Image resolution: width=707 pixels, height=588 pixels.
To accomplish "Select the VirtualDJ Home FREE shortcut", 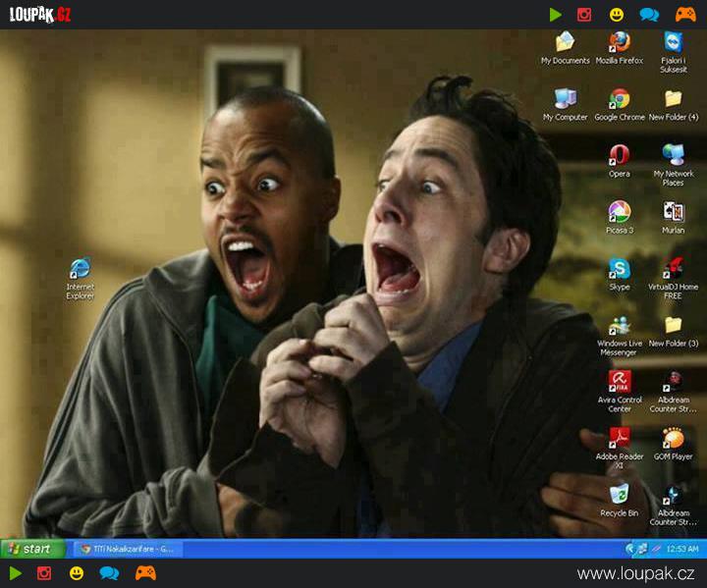I will 674,279.
